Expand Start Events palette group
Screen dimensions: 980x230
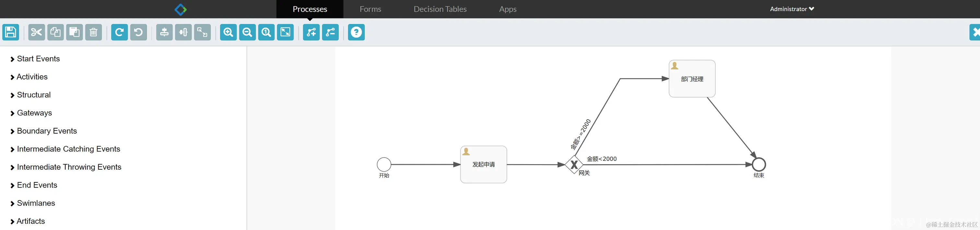(35, 59)
